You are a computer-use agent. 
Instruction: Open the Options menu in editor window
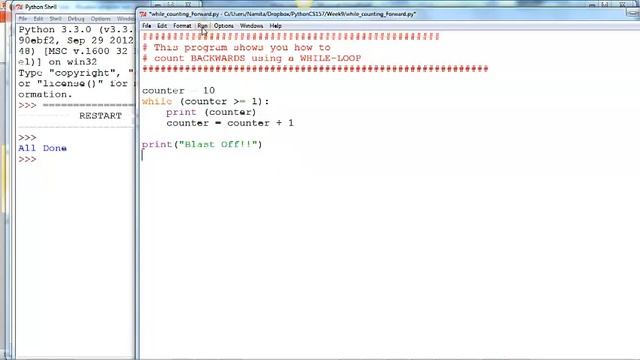[x=224, y=26]
